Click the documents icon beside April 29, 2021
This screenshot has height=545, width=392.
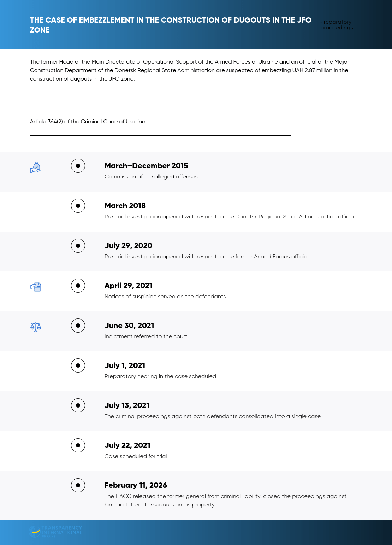[36, 287]
